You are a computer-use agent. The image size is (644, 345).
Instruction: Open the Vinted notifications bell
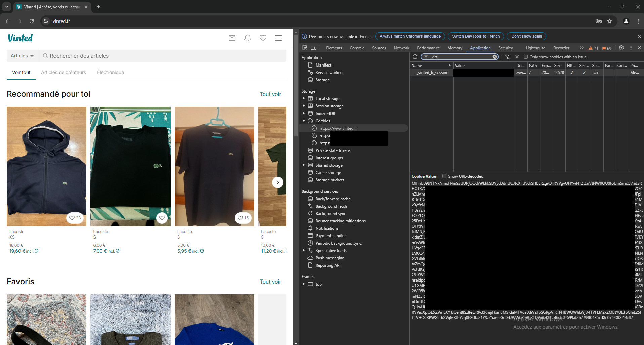[x=248, y=38]
